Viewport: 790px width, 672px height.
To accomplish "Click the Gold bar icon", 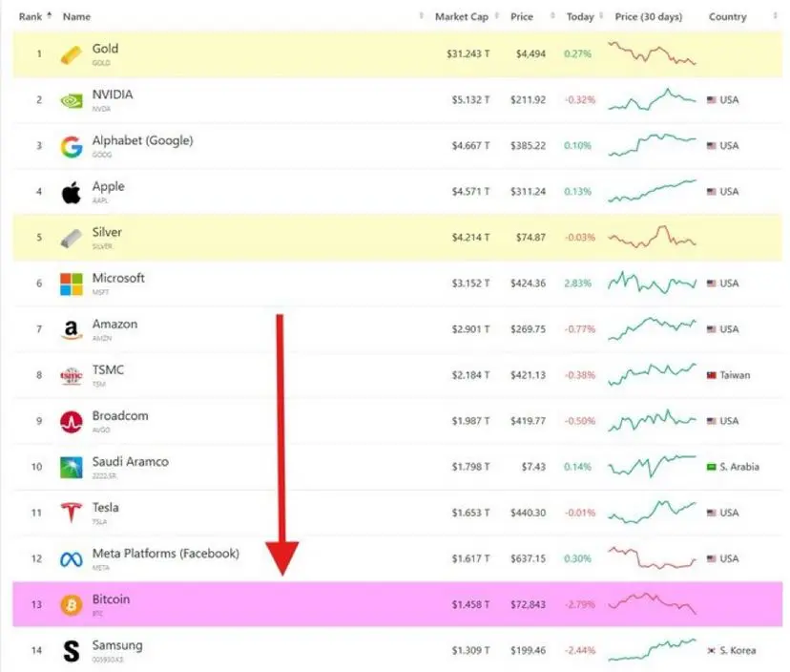I will point(71,54).
